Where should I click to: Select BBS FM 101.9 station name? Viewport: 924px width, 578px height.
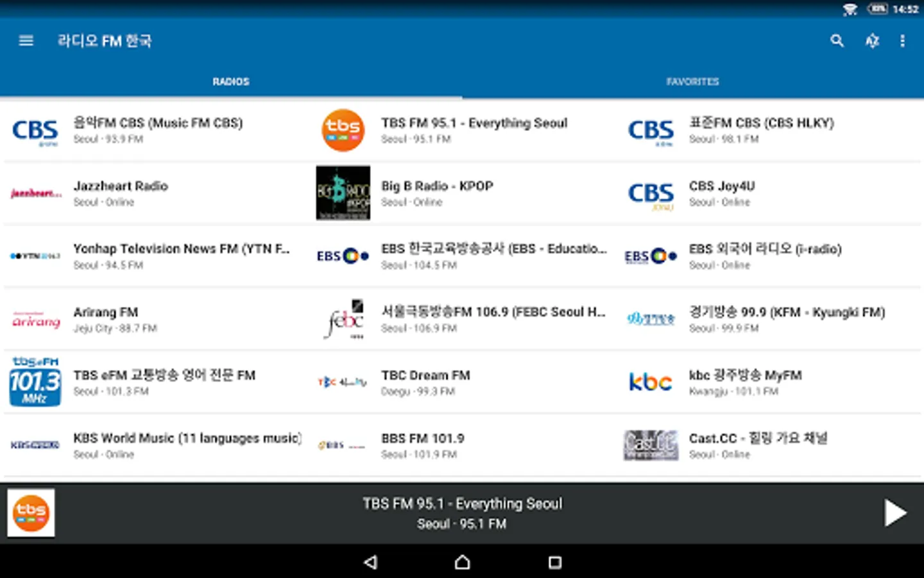(x=423, y=438)
